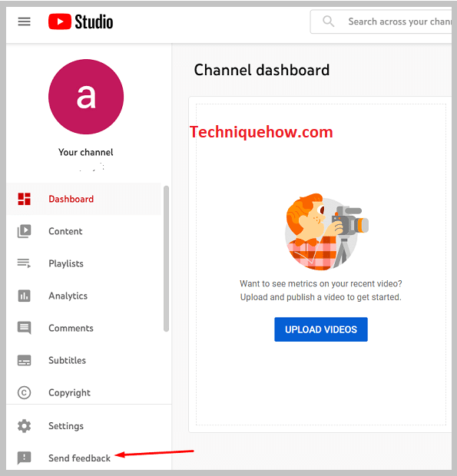The height and width of the screenshot is (476, 457).
Task: Click the sidebar vertical scrollbar
Action: coord(166,259)
